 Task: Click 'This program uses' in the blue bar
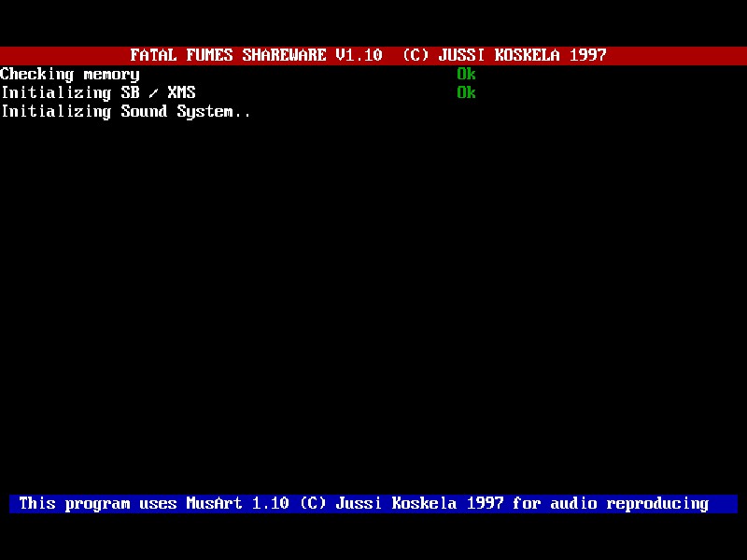(98, 503)
